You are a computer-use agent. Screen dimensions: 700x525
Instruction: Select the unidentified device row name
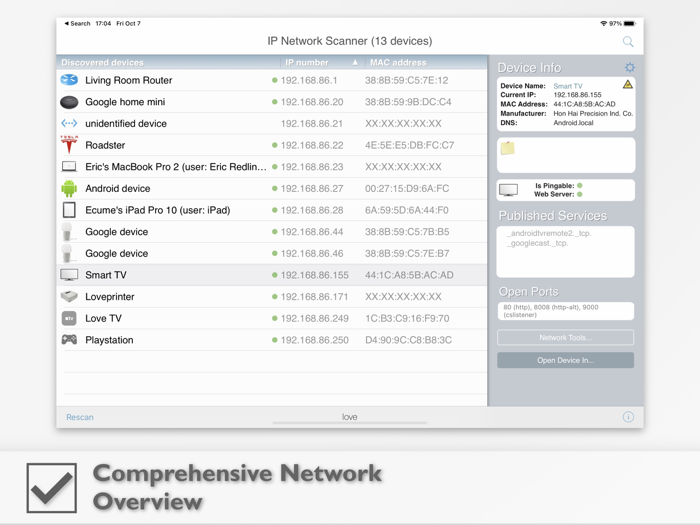coord(126,124)
